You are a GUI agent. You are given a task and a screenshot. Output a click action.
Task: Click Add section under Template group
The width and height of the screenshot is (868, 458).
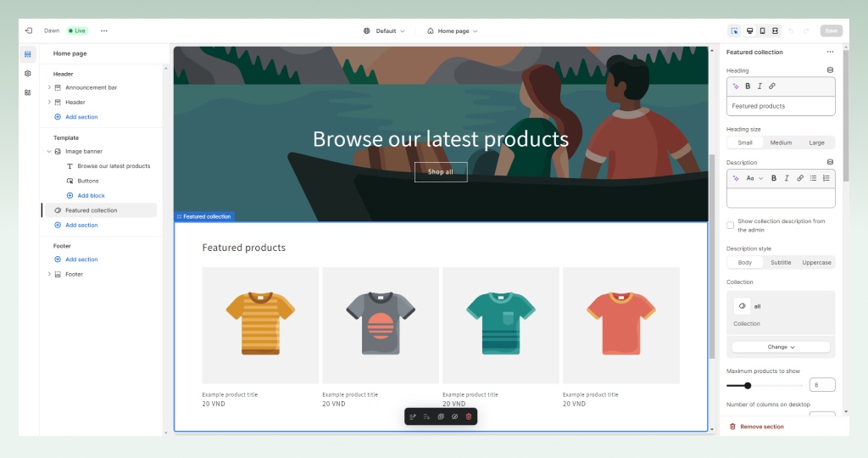click(x=75, y=226)
